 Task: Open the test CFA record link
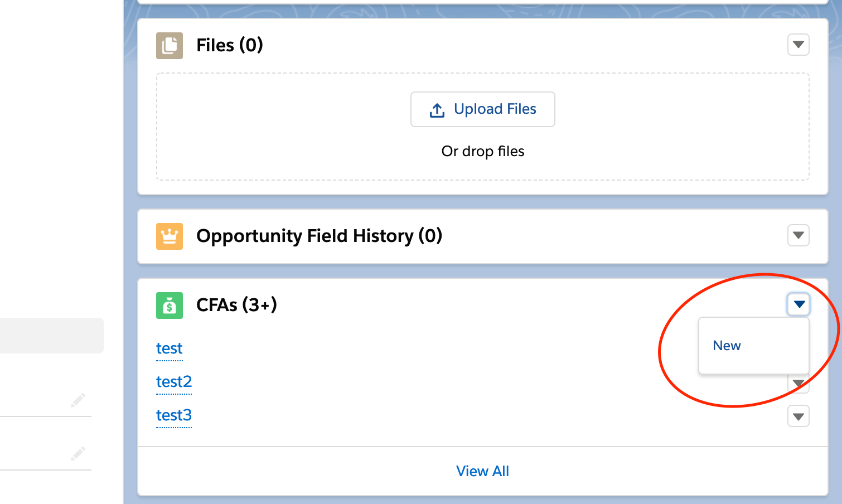pyautogui.click(x=169, y=348)
